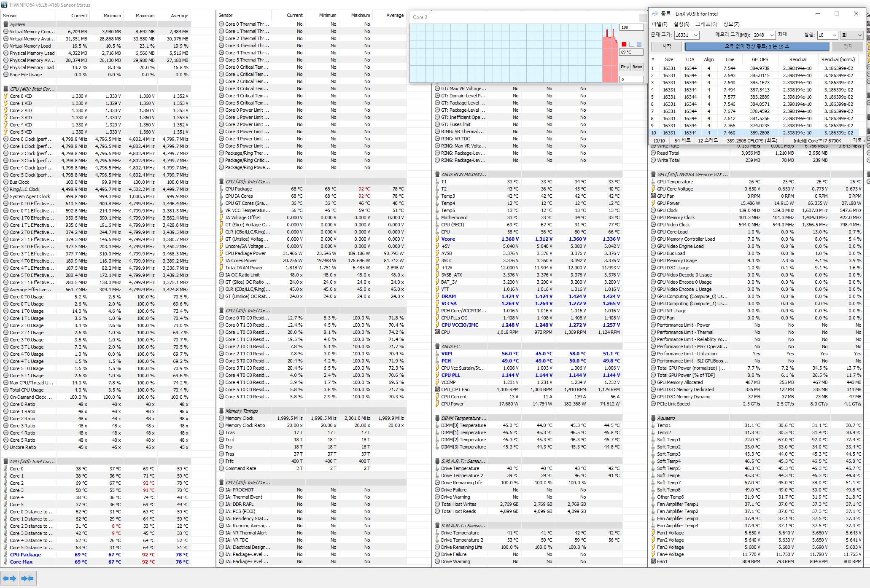Click the System section chip icon
The image size is (870, 588).
coord(6,24)
